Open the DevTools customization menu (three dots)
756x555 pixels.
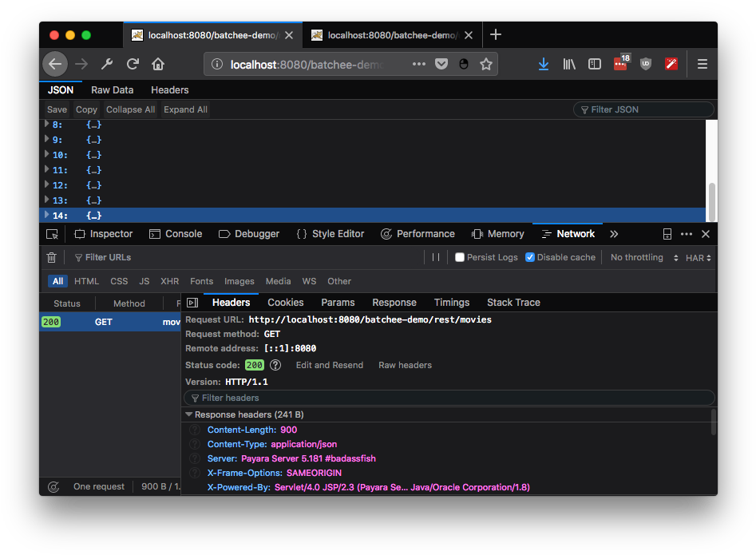[687, 233]
